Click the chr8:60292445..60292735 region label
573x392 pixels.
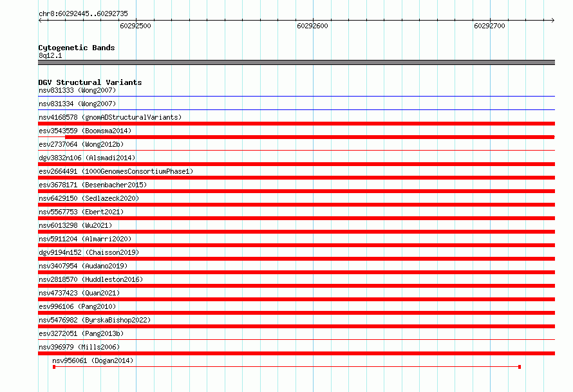(x=83, y=14)
